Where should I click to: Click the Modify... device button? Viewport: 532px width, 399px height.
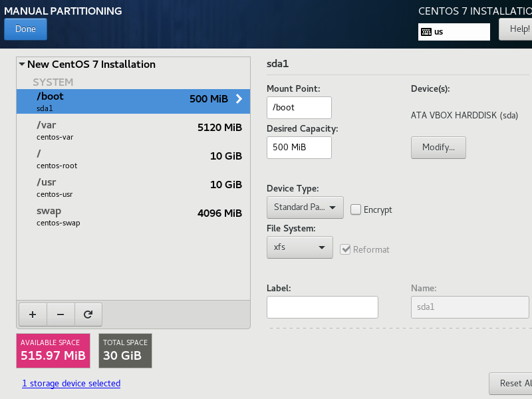point(438,148)
